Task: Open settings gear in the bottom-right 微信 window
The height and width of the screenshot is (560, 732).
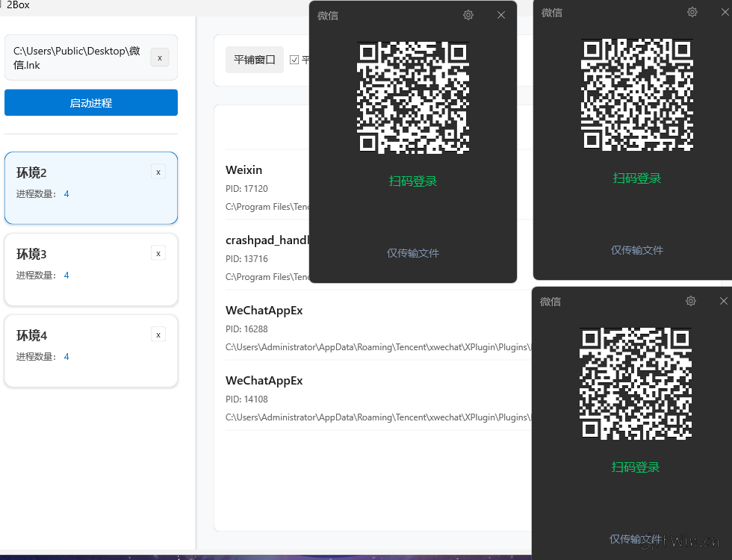Action: (691, 301)
